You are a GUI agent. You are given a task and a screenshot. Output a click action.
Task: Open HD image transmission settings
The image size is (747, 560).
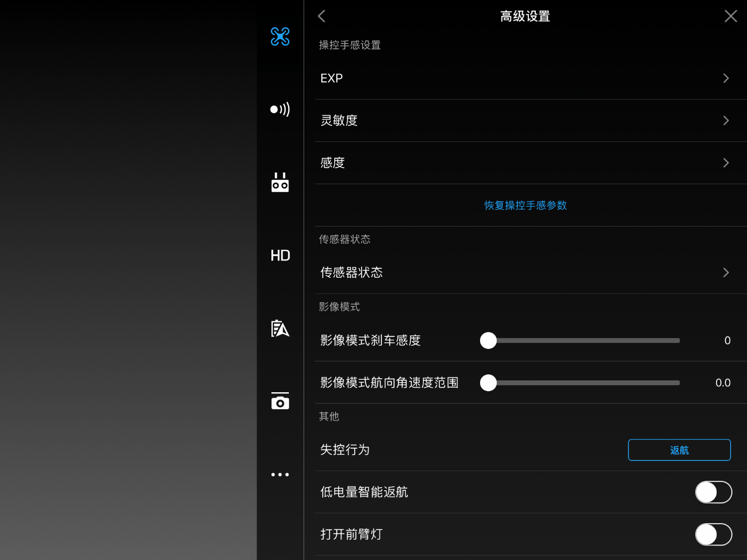280,255
